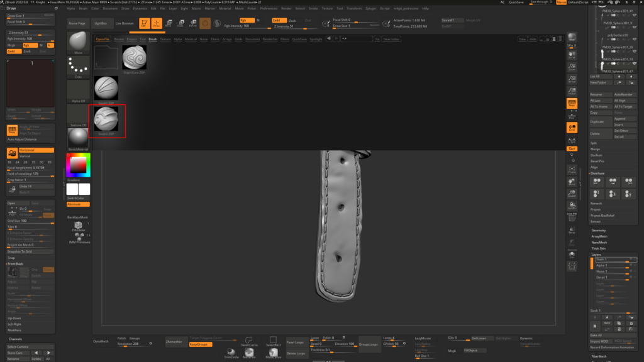Click the Floor grid icon
This screenshot has width=644, height=362.
pos(572,116)
